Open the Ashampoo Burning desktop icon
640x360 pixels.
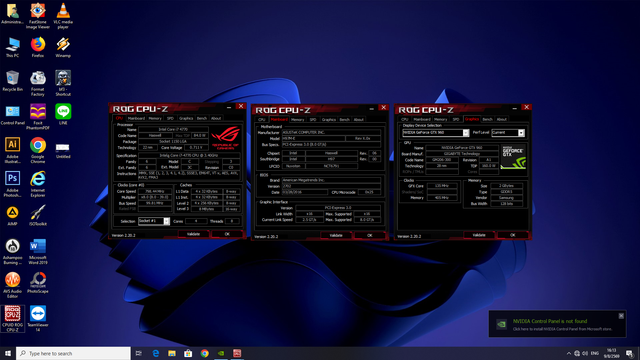(x=12, y=251)
